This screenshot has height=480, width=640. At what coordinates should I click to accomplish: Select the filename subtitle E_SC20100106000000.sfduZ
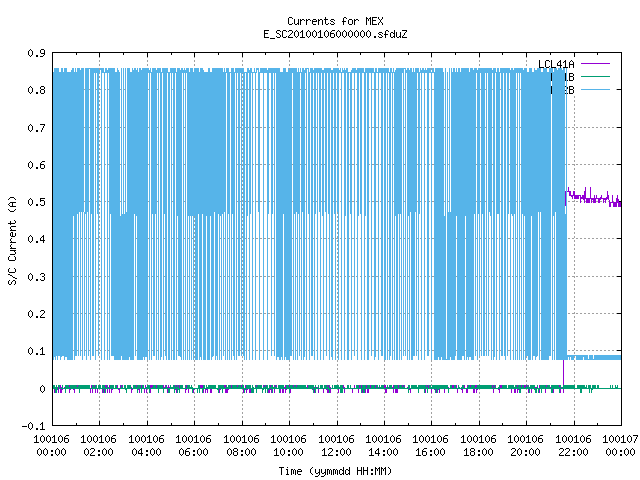pos(335,34)
